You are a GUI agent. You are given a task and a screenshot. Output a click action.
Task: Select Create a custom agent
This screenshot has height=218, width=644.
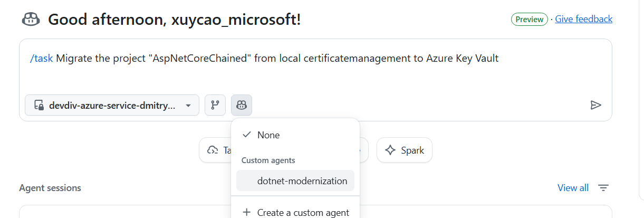pyautogui.click(x=303, y=213)
